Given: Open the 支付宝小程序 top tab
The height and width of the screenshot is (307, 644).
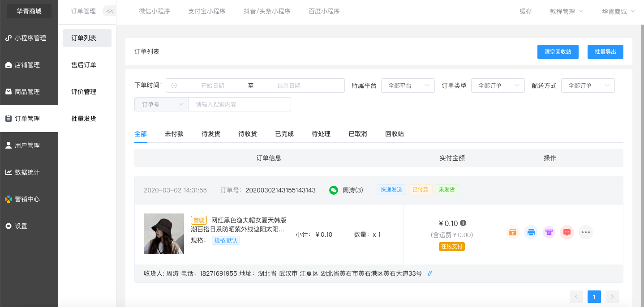Looking at the screenshot, I should pyautogui.click(x=207, y=11).
